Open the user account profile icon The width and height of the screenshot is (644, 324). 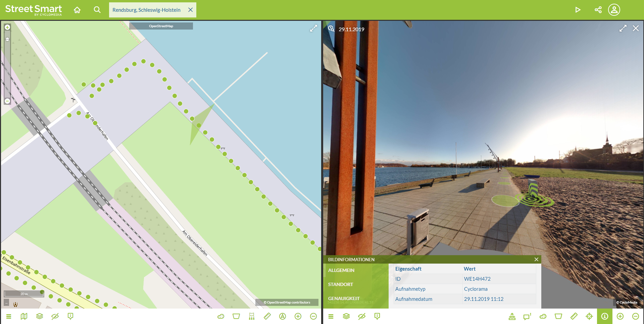[614, 10]
